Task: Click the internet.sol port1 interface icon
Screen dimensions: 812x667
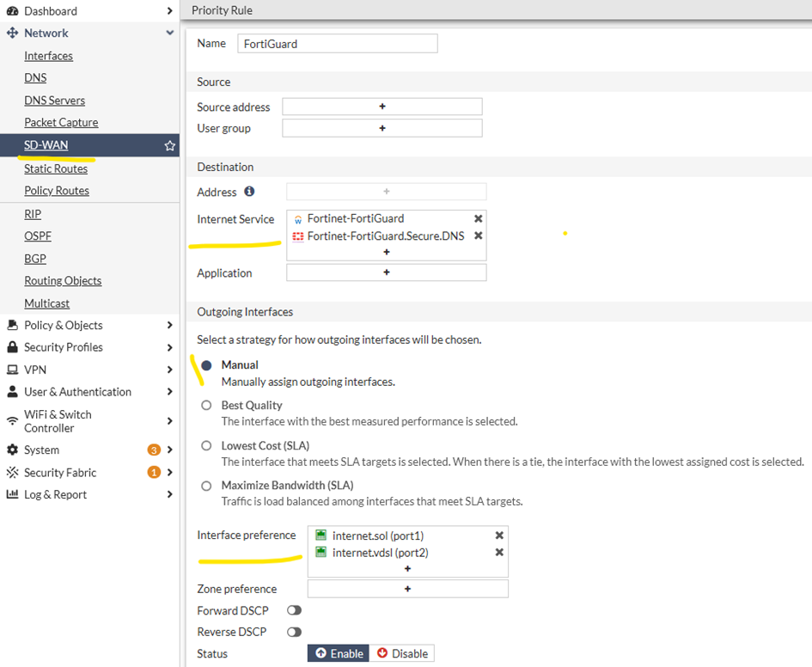Action: (321, 535)
